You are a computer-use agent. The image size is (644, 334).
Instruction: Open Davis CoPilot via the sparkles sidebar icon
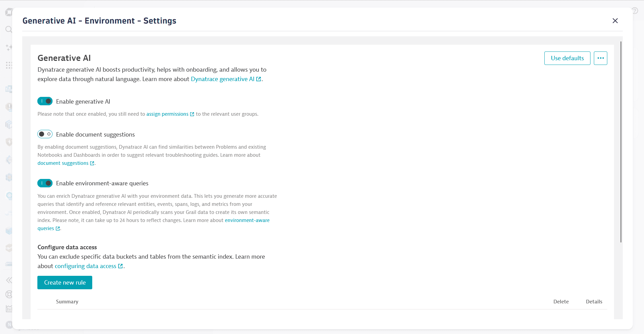tap(8, 47)
